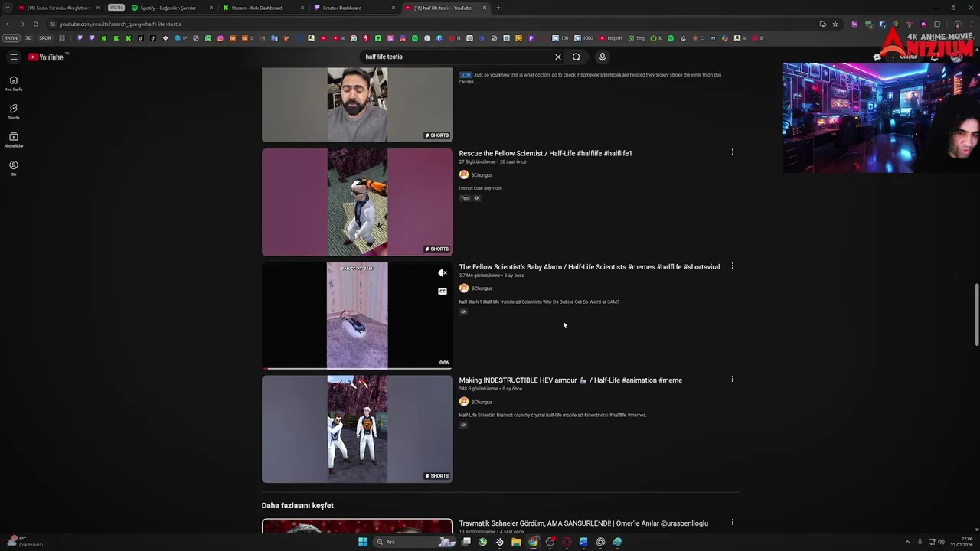Play the INDESTRUCTIBLE HEV armour thumbnail
Image resolution: width=980 pixels, height=551 pixels.
coord(358,429)
